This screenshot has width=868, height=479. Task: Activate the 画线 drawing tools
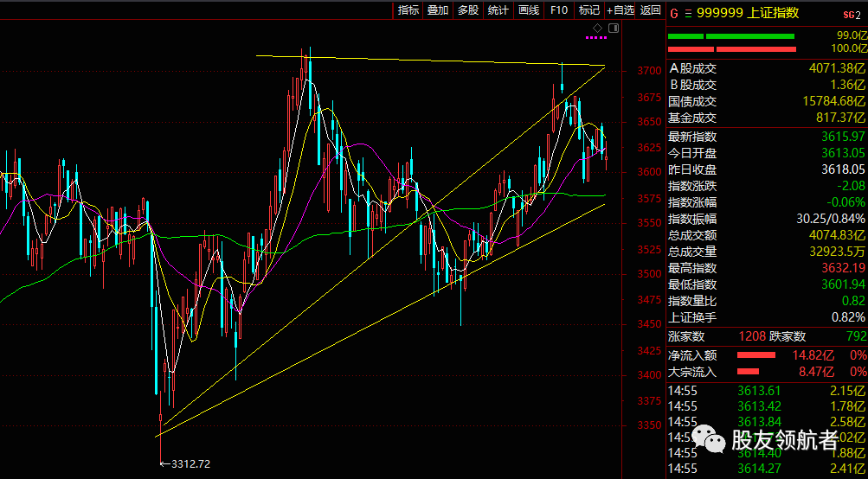[x=528, y=10]
